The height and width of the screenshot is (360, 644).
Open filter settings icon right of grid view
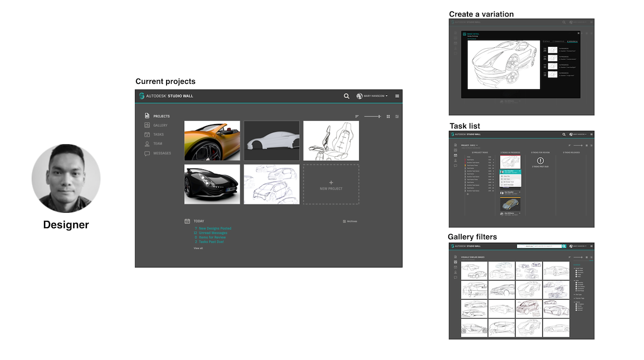tap(397, 117)
